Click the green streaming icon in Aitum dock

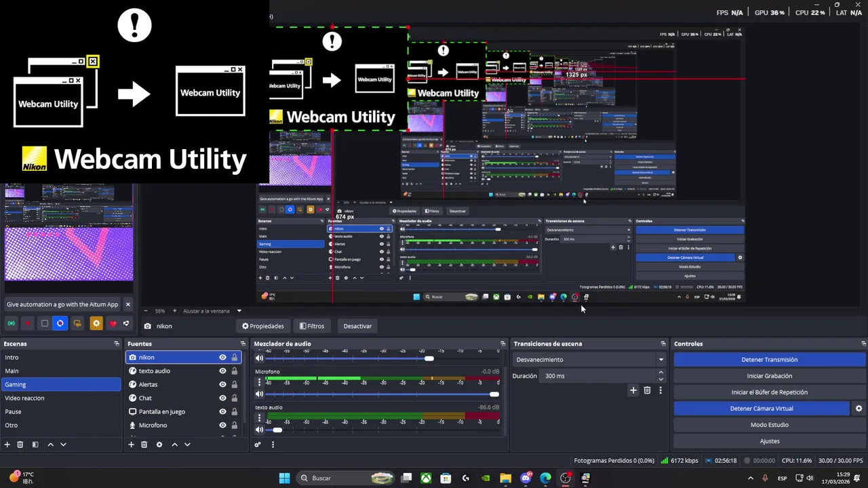[12, 323]
